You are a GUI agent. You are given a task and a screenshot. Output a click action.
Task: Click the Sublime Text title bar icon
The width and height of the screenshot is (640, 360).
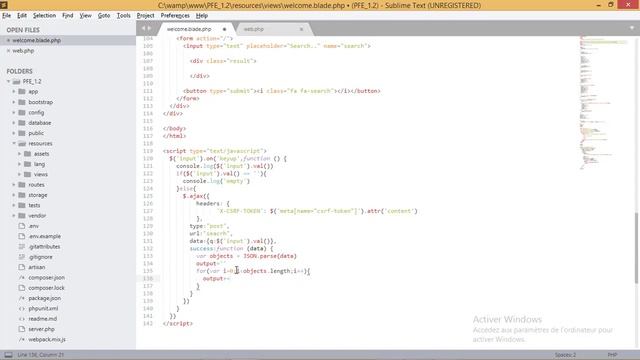coord(4,5)
